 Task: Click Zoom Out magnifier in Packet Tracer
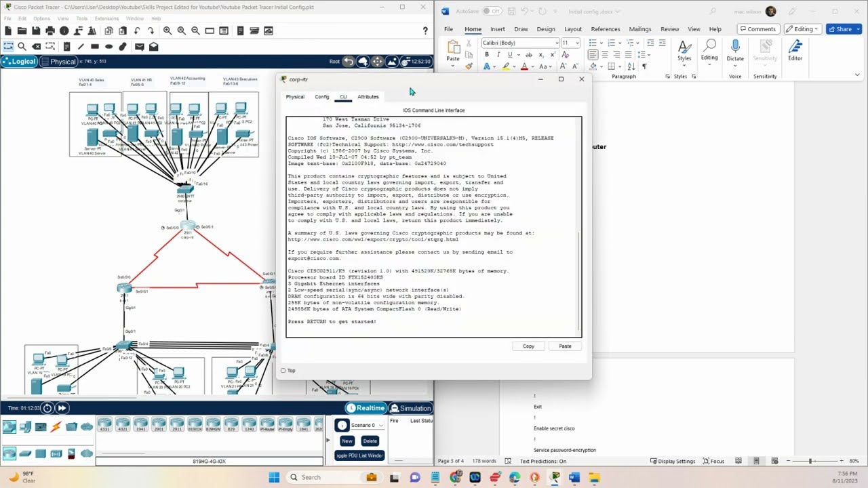[x=195, y=30]
